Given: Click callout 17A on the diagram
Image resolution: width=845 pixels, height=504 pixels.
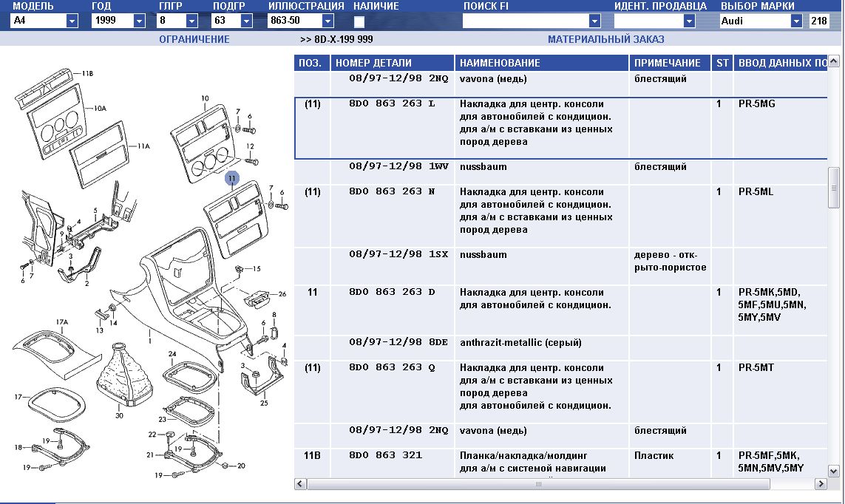Looking at the screenshot, I should click(62, 322).
